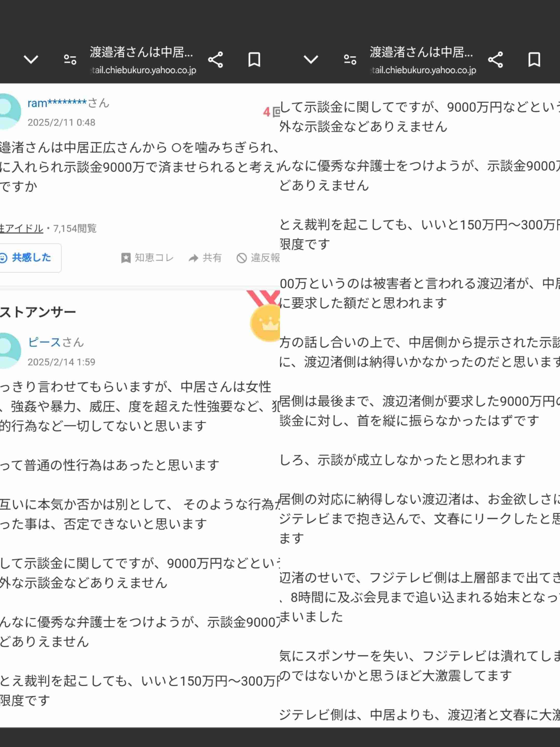Collapse left browser tab with down chevron
The height and width of the screenshot is (747, 560).
click(31, 60)
